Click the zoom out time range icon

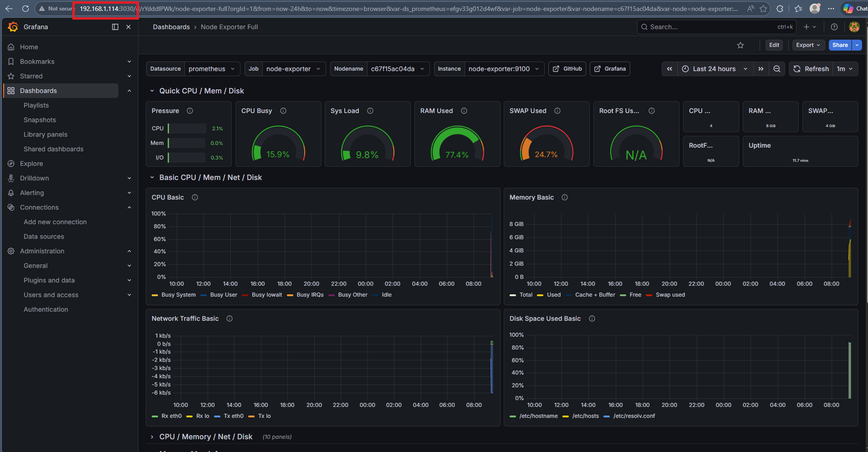pyautogui.click(x=777, y=69)
